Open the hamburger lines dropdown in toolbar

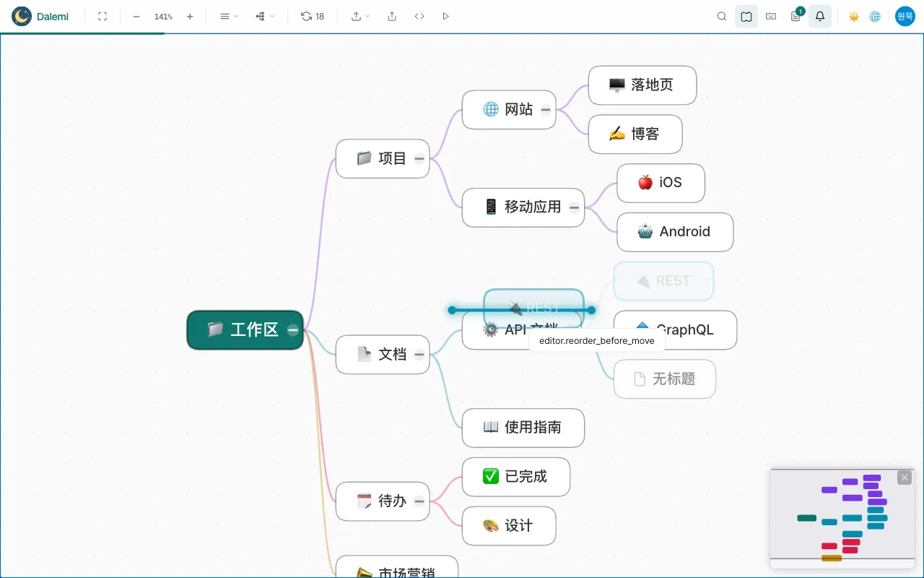(x=229, y=16)
